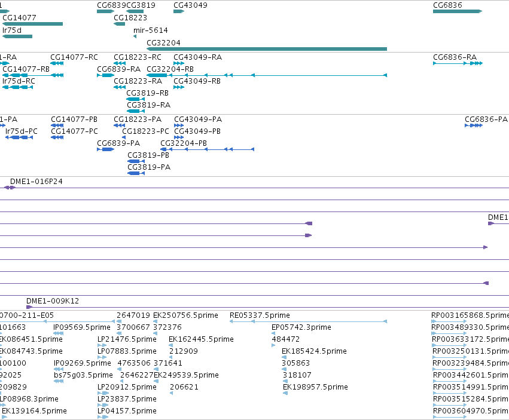This screenshot has width=509, height=420.
Task: Select EST 484472
Action: click(x=273, y=345)
